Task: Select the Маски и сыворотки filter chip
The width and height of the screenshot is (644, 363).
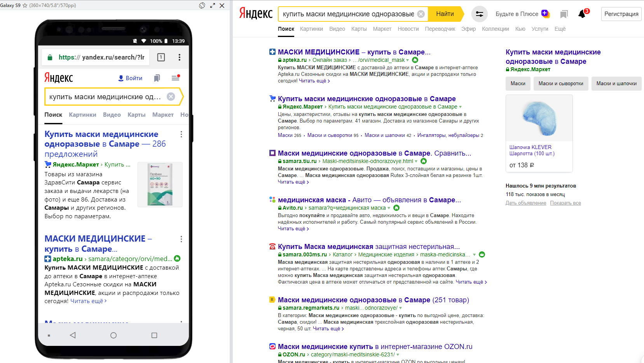Action: click(x=561, y=84)
